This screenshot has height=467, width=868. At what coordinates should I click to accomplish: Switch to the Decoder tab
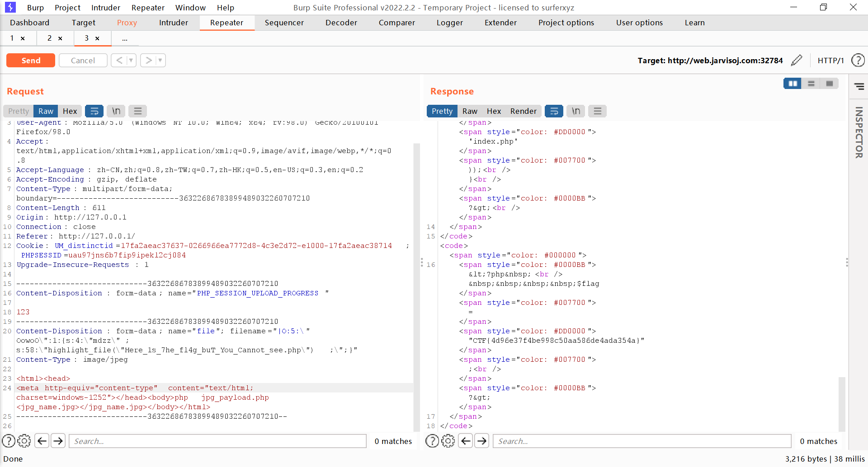[x=341, y=23]
